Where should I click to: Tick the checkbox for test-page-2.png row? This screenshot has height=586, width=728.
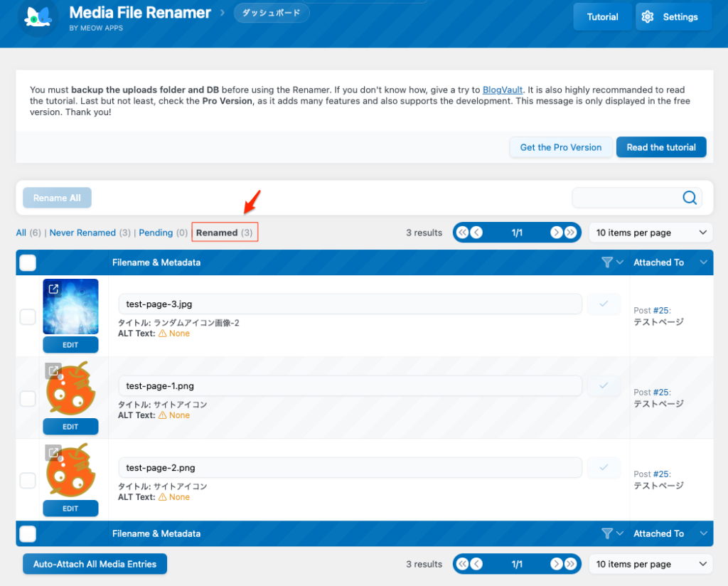coord(28,481)
